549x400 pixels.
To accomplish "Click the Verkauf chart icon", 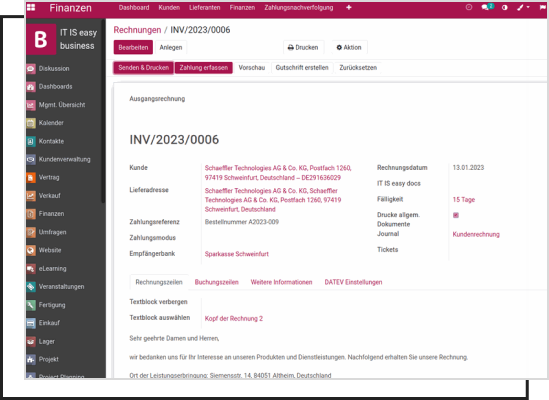I will [x=31, y=195].
